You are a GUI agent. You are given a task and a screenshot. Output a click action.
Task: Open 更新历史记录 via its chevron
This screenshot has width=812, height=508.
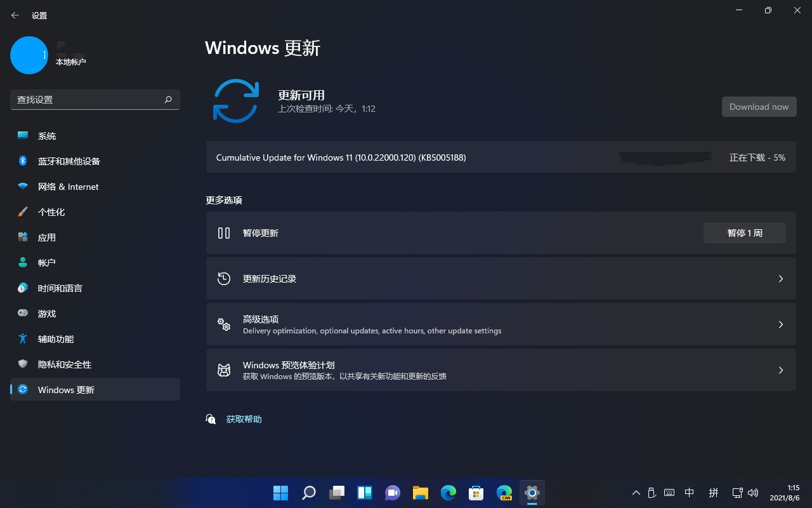coord(781,278)
